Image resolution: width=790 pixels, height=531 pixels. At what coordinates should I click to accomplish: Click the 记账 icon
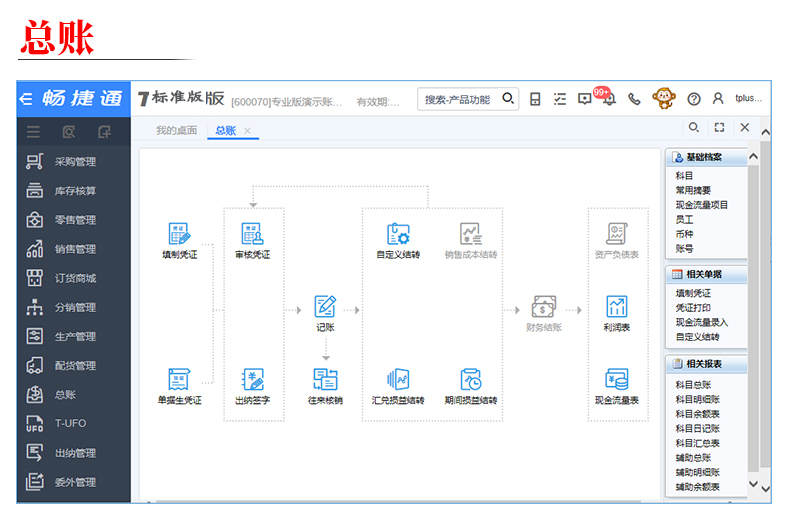point(325,306)
